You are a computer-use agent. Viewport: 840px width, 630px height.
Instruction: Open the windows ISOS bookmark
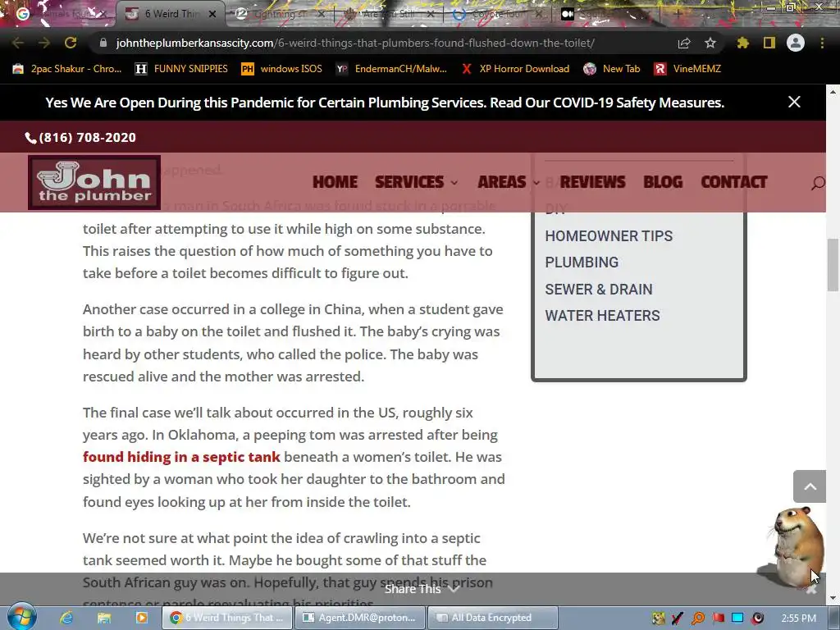[x=282, y=69]
